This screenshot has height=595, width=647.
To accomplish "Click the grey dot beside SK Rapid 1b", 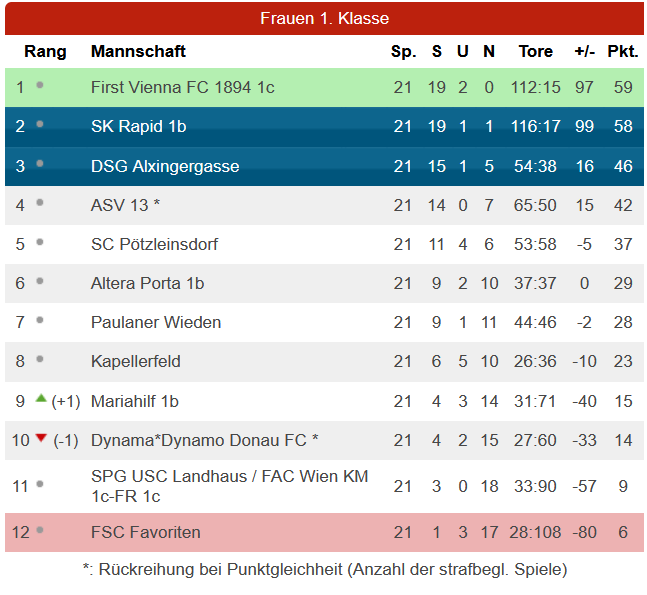I will [40, 124].
